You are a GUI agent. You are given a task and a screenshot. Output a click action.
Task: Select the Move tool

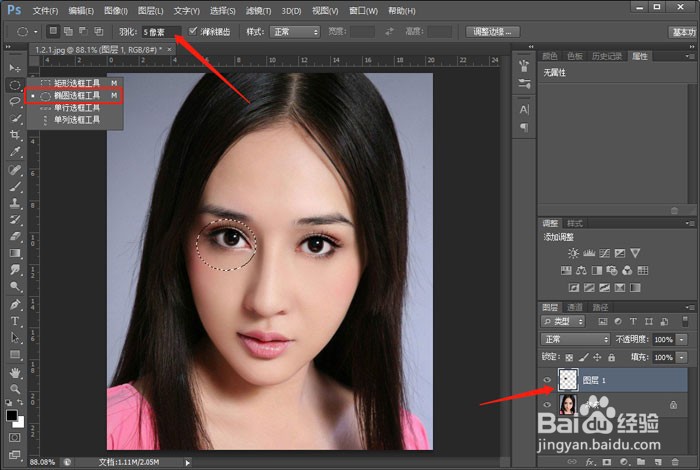pyautogui.click(x=15, y=68)
